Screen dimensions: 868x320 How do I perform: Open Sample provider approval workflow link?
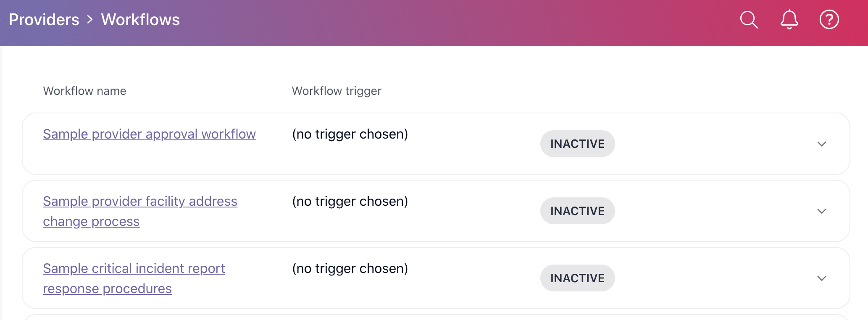(149, 134)
